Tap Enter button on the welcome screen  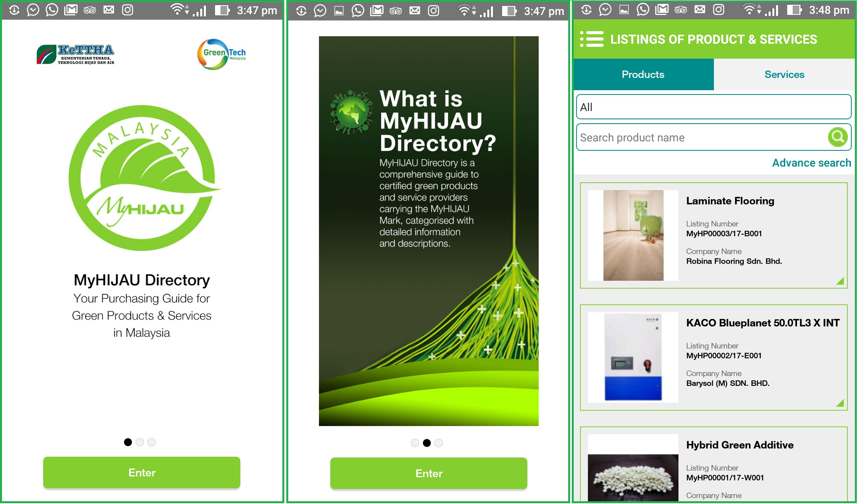click(142, 472)
